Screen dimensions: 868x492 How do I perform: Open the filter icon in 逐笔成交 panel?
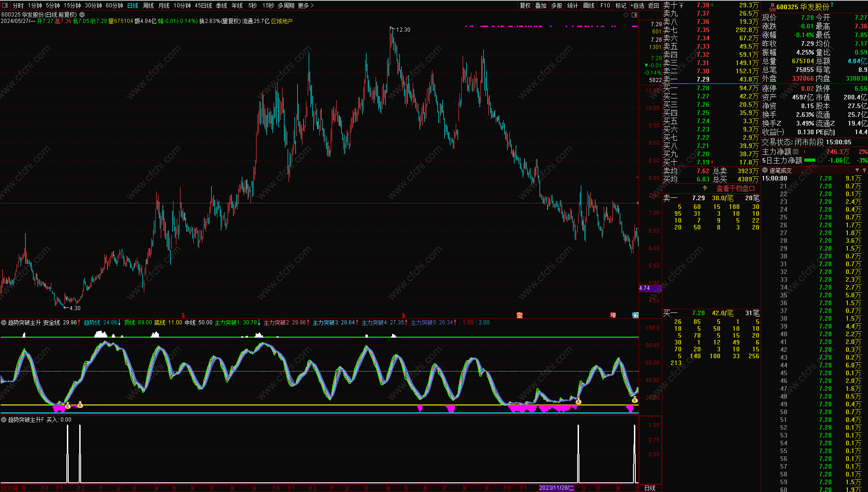[857, 170]
